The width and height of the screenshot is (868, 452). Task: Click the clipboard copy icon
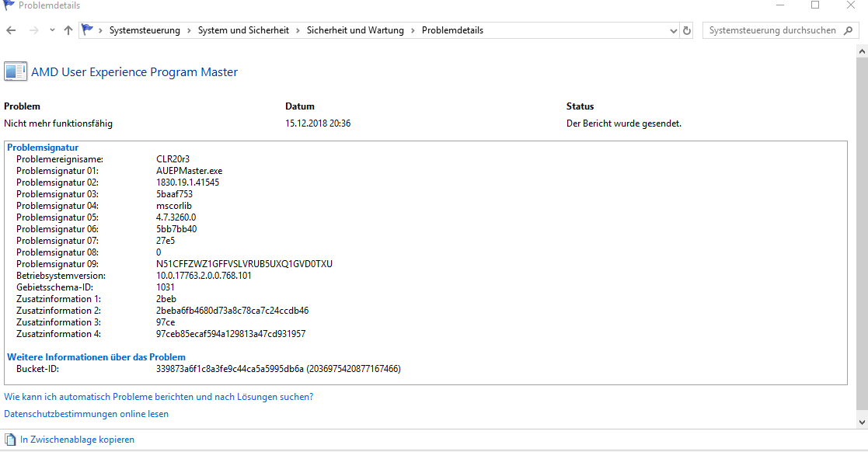click(x=11, y=440)
